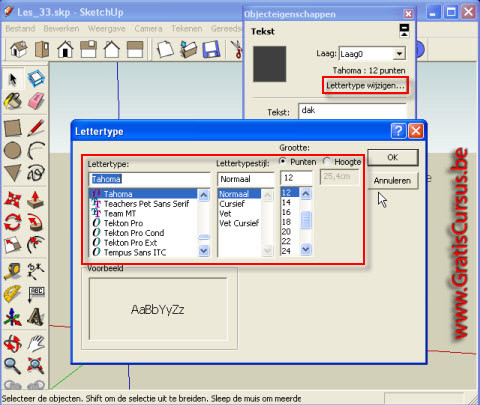Click the New document icon

click(165, 49)
